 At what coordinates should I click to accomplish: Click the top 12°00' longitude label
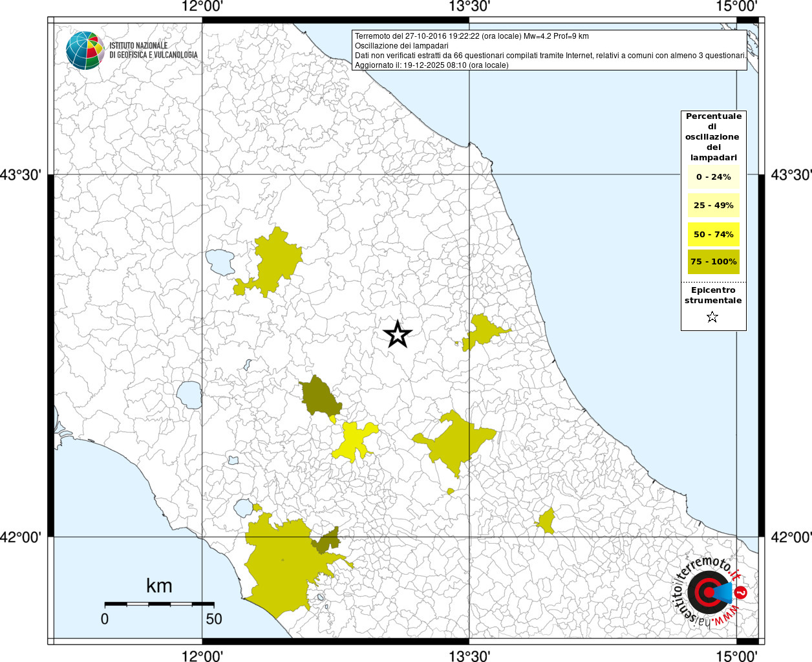point(202,6)
